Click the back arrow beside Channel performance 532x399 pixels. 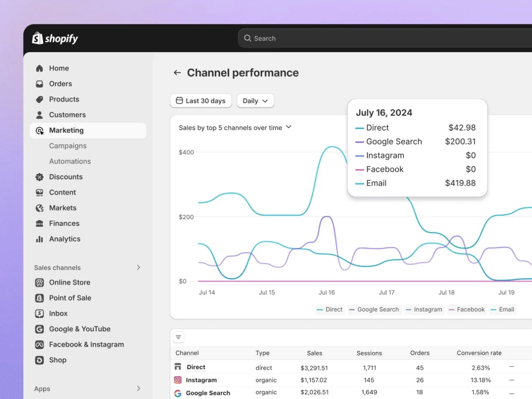[x=177, y=73]
